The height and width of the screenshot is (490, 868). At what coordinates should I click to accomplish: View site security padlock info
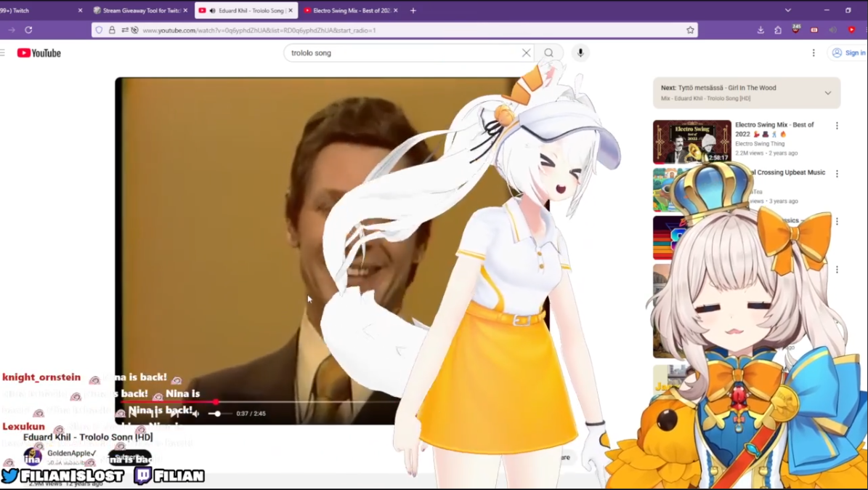pos(112,30)
